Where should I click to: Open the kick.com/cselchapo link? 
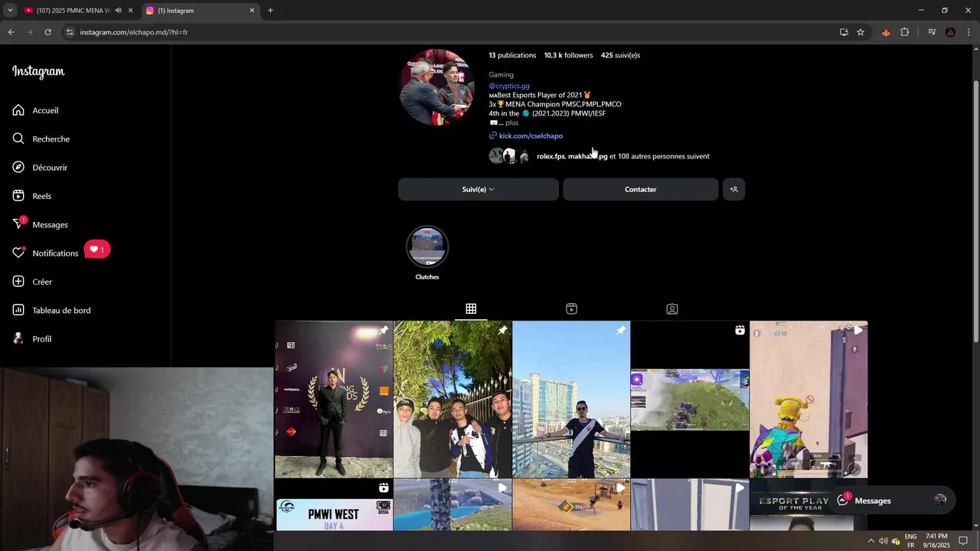(531, 135)
